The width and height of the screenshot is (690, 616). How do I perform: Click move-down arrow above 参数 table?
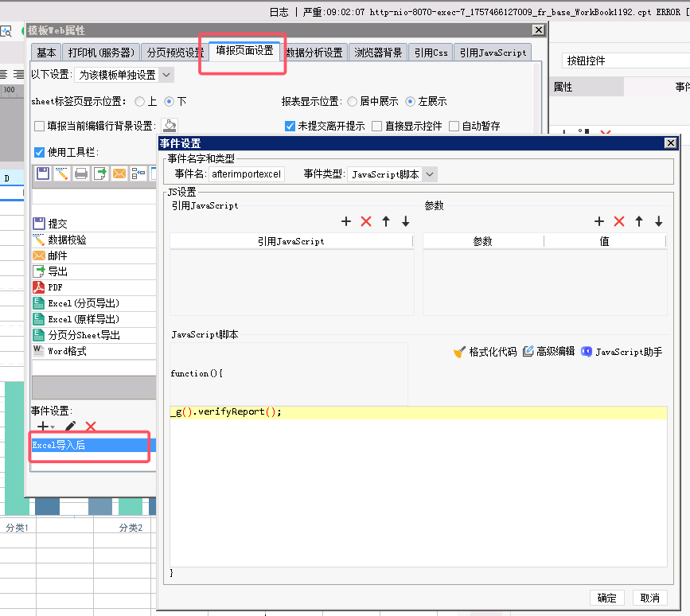659,221
